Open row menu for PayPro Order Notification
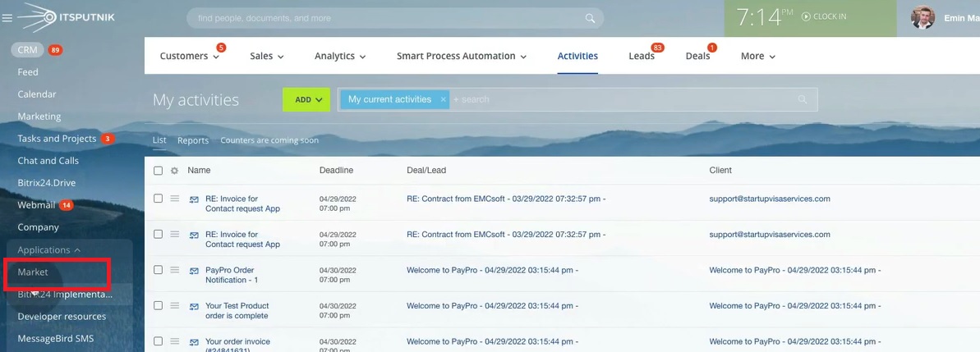The image size is (980, 352). tap(174, 270)
